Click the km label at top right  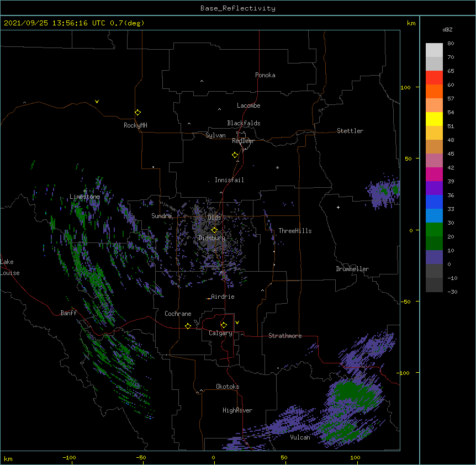(x=411, y=23)
